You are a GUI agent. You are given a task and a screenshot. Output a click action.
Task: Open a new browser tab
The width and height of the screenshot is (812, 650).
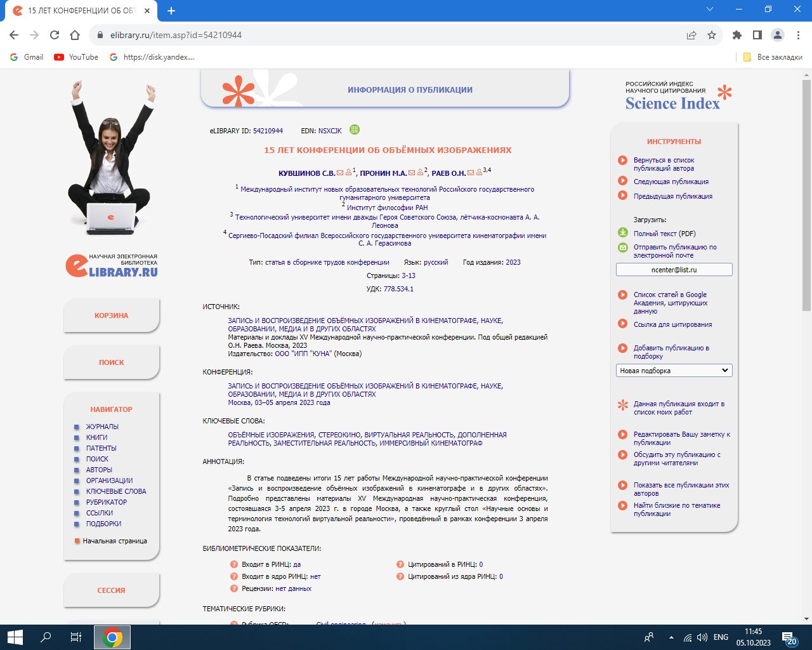point(171,11)
